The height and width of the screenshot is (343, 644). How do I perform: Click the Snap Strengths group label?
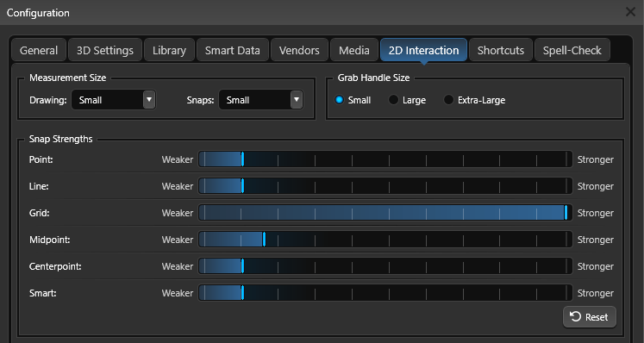(61, 139)
